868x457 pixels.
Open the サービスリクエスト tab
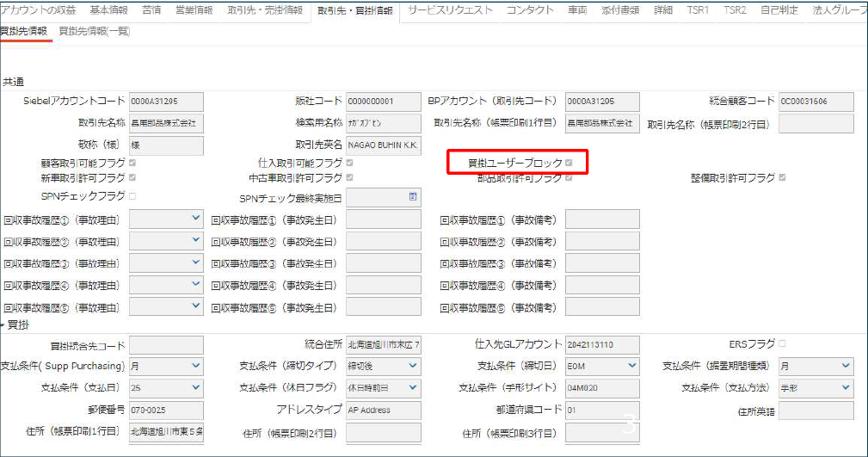[450, 10]
